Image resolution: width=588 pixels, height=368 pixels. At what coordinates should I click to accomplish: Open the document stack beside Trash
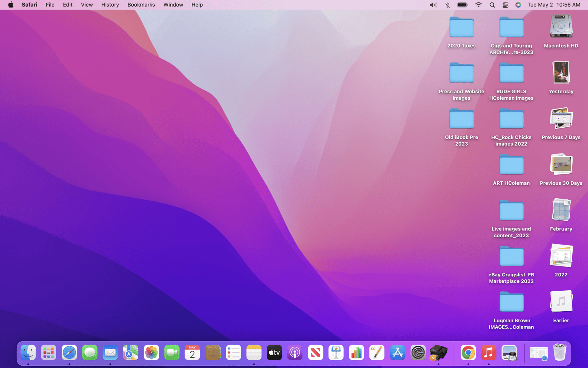(x=539, y=353)
